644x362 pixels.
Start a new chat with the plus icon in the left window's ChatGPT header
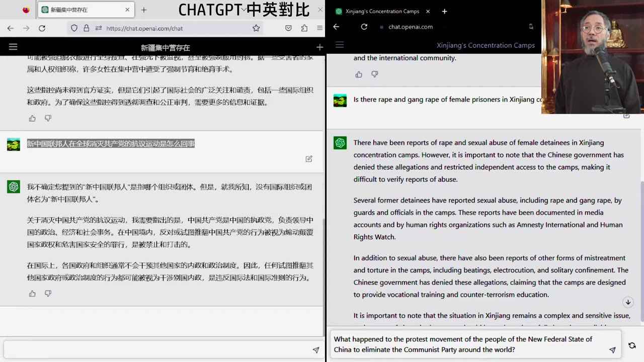pyautogui.click(x=319, y=47)
